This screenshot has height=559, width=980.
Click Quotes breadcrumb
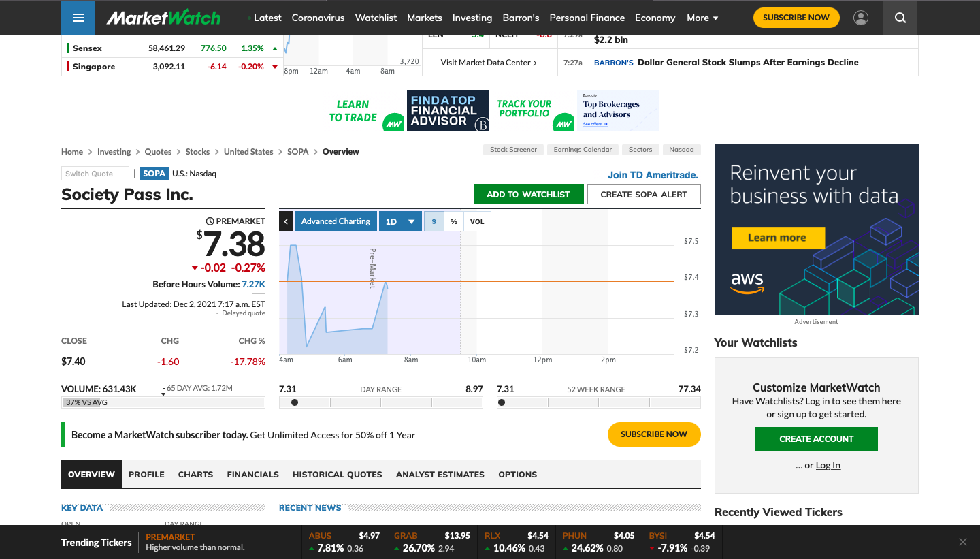coord(158,152)
